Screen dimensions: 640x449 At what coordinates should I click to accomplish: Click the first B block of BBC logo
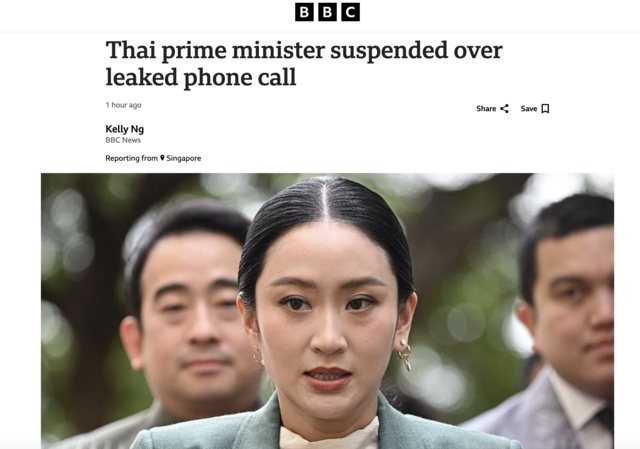tap(304, 12)
